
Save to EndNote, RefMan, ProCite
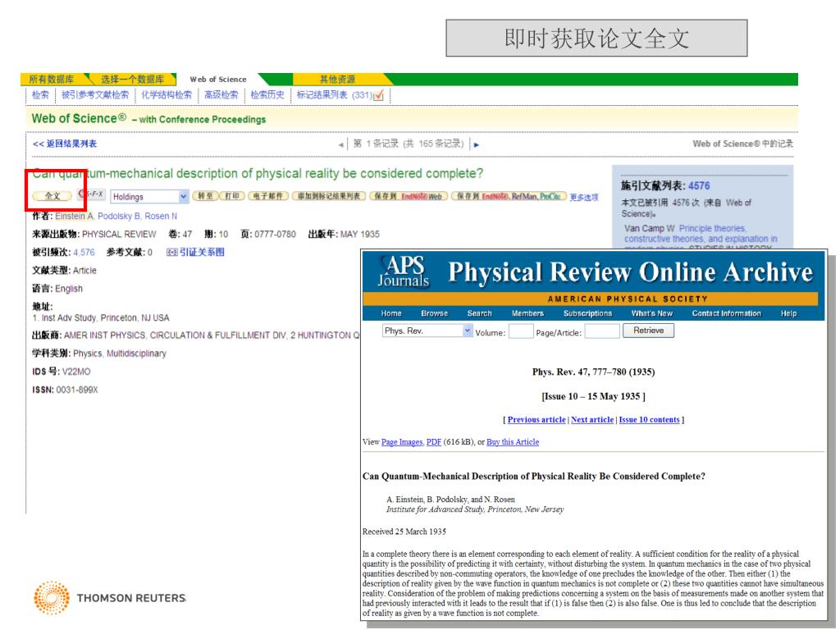pyautogui.click(x=509, y=196)
